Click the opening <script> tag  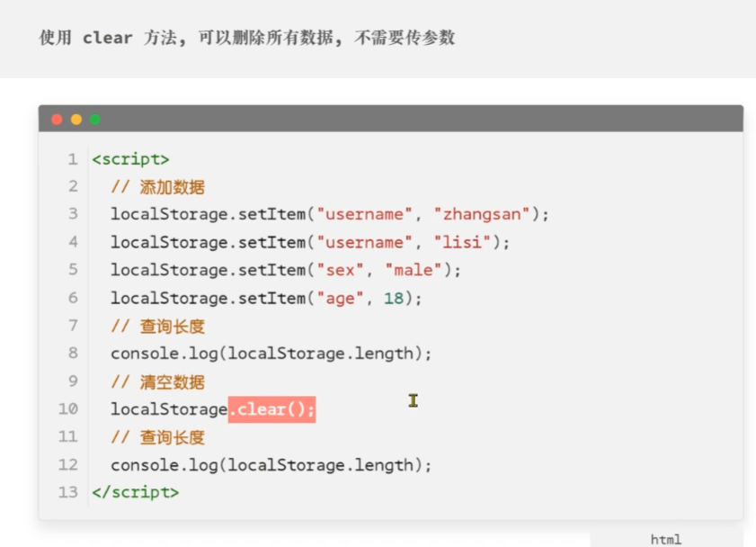[130, 159]
